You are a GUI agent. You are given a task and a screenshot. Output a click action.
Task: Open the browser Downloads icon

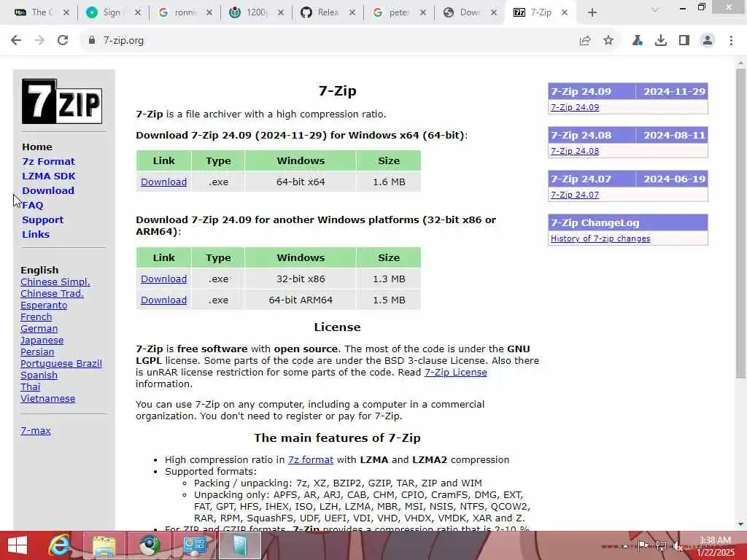[661, 41]
